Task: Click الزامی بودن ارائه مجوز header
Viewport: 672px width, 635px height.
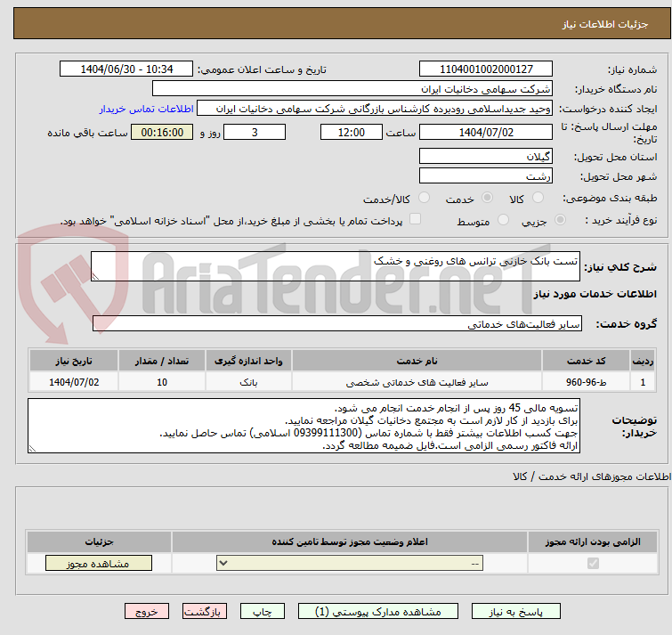Action: (593, 541)
